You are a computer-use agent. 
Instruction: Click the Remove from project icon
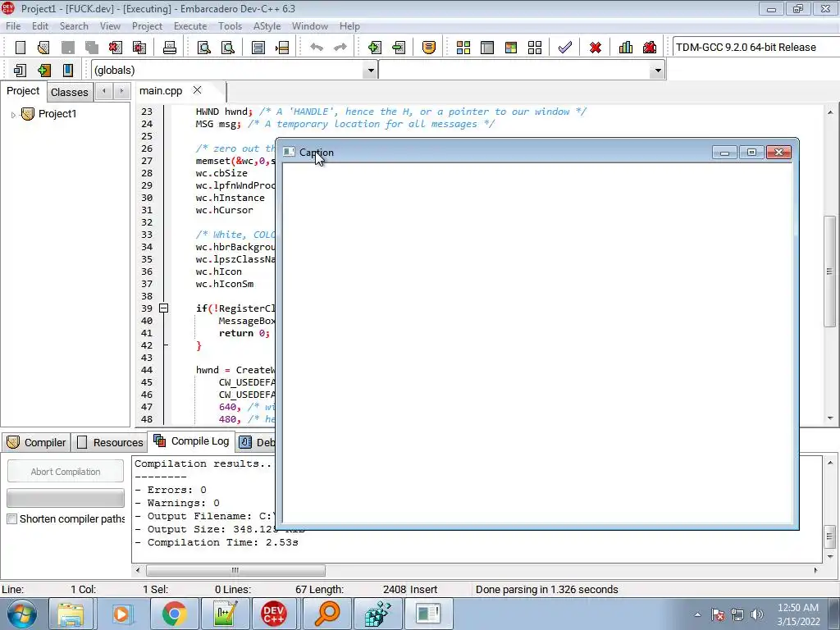399,48
